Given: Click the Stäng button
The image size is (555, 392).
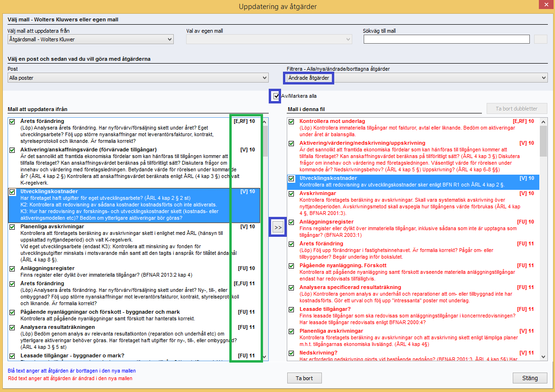Looking at the screenshot, I should pyautogui.click(x=530, y=378).
